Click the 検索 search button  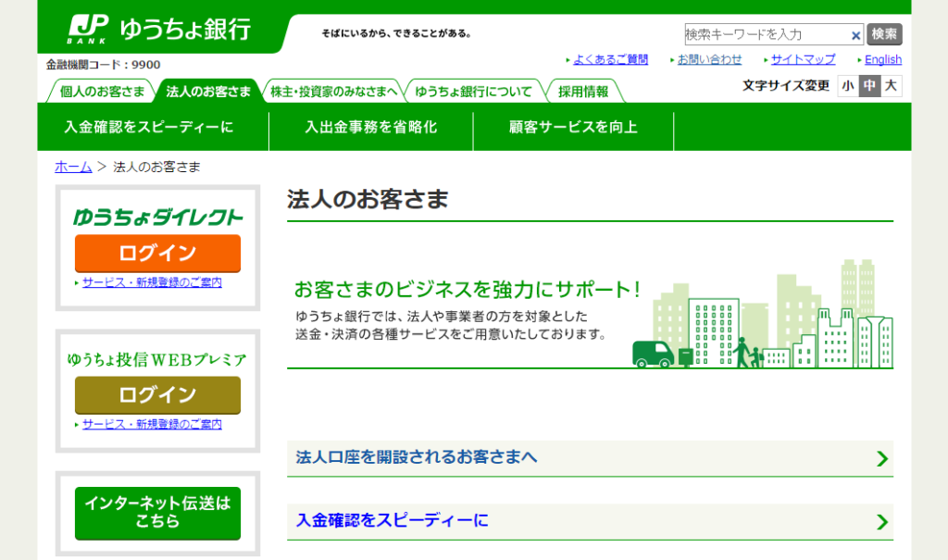885,33
